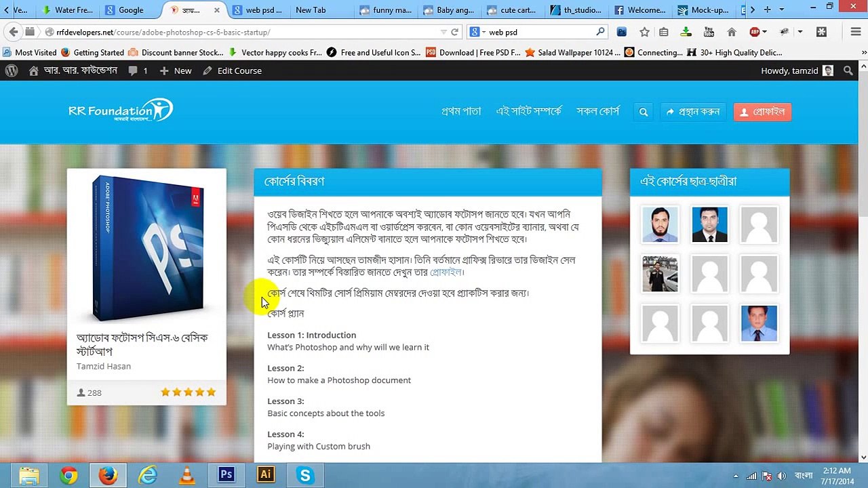Open the Firefox hamburger menu
The height and width of the screenshot is (488, 868).
(x=856, y=32)
